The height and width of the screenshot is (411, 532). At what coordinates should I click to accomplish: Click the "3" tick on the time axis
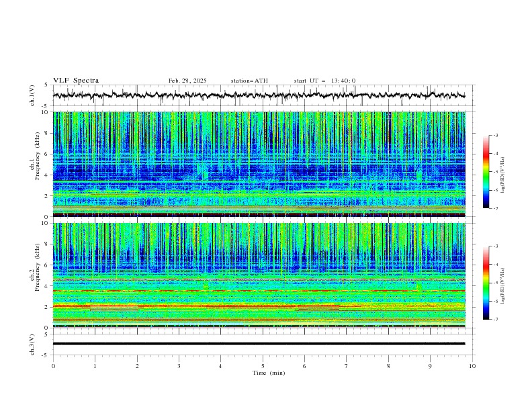179,366
